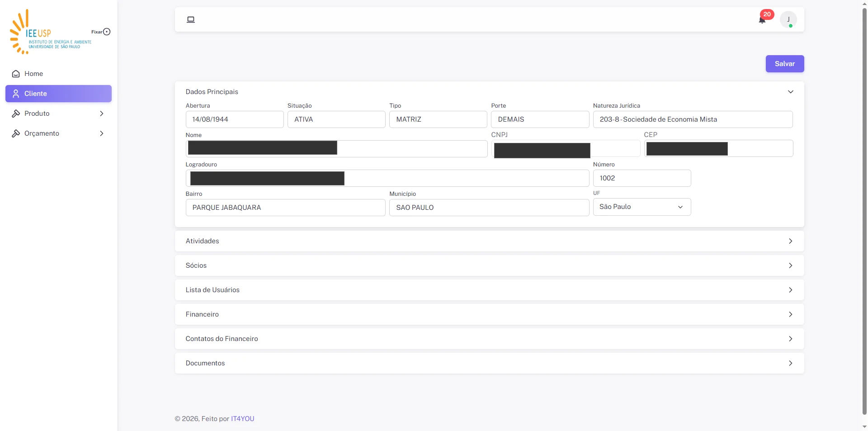Image resolution: width=868 pixels, height=431 pixels.
Task: Click the page vertical scrollbar
Action: (864, 211)
